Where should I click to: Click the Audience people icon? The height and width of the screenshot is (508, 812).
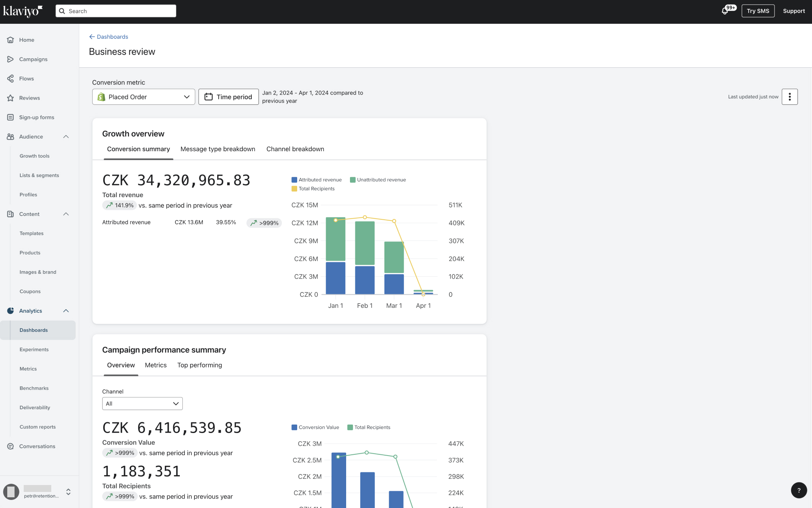(x=10, y=137)
